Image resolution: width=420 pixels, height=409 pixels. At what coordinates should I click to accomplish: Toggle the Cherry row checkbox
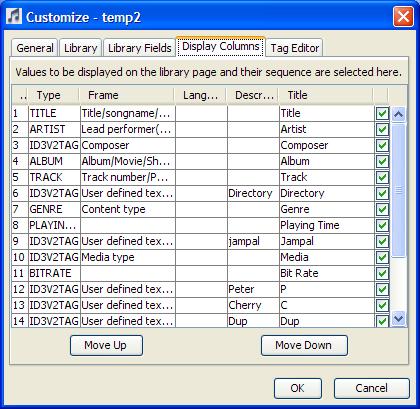[382, 306]
